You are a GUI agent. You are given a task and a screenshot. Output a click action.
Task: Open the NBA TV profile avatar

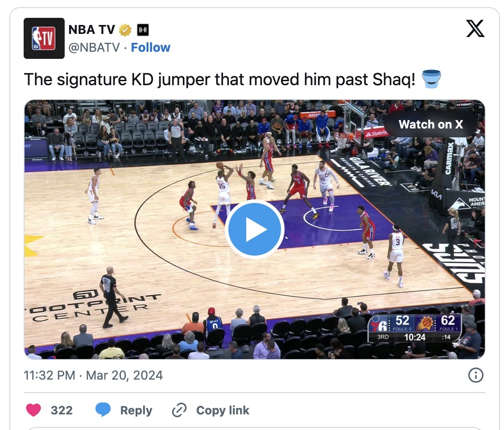click(x=44, y=38)
